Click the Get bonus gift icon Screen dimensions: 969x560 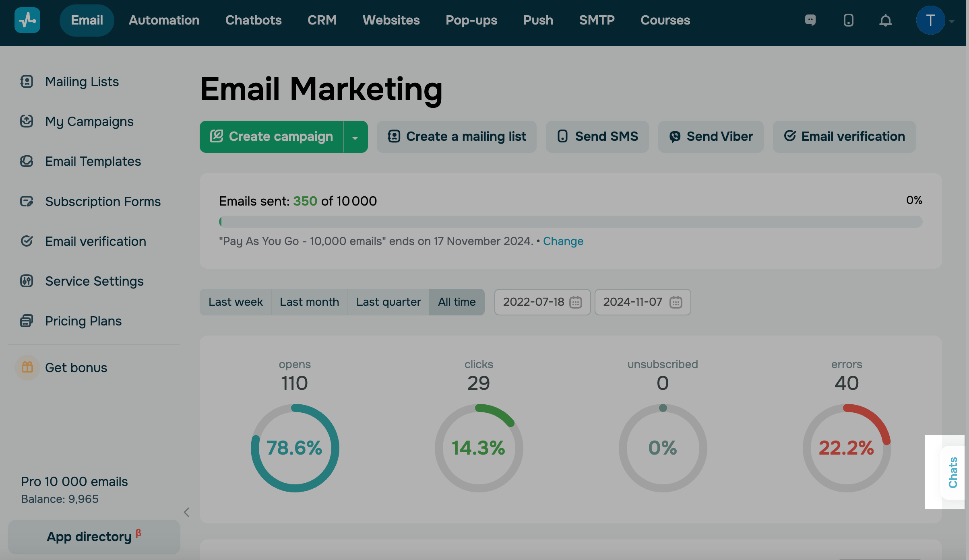click(x=27, y=367)
